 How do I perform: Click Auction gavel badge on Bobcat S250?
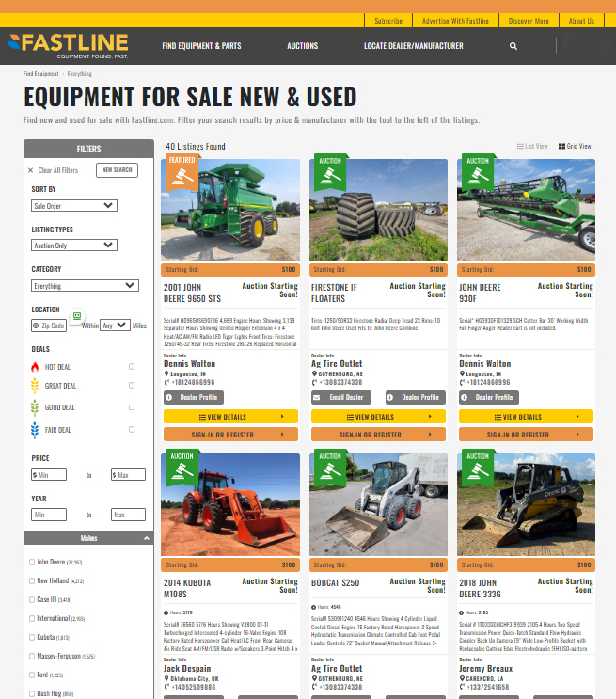[x=330, y=469]
